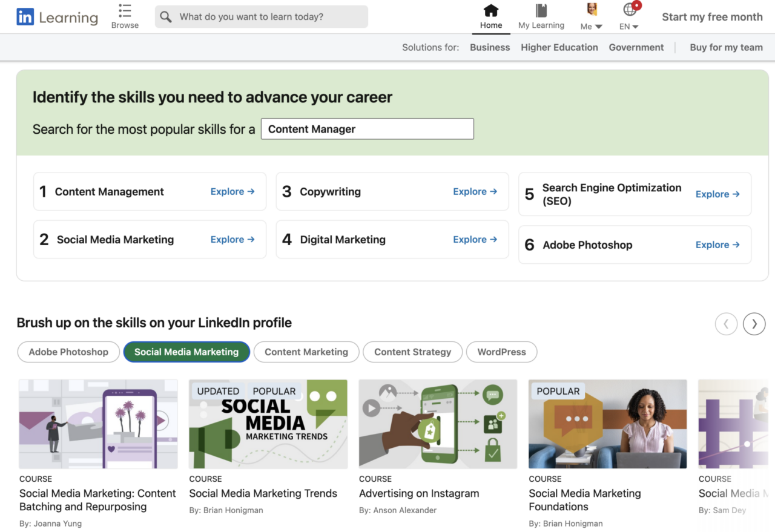The width and height of the screenshot is (775, 532).
Task: Show next courses with right arrow
Action: [x=754, y=324]
